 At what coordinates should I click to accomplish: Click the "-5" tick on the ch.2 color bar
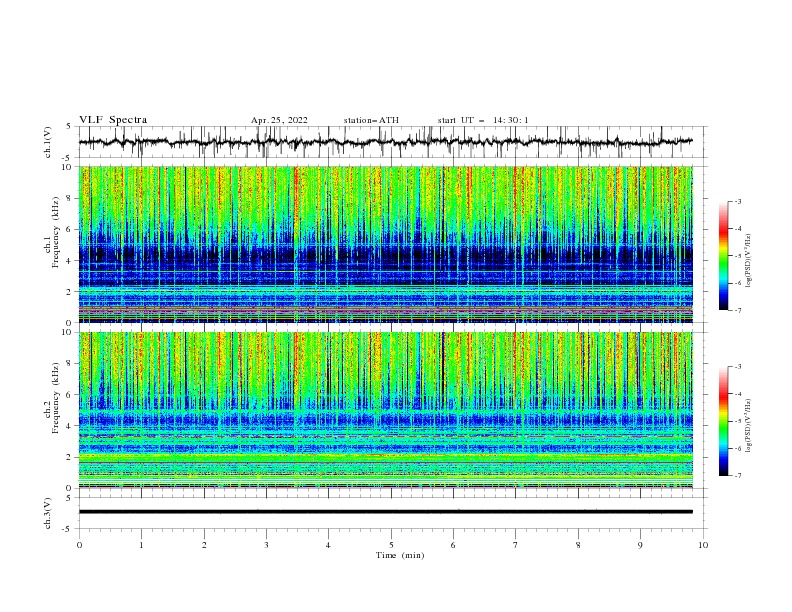click(738, 421)
